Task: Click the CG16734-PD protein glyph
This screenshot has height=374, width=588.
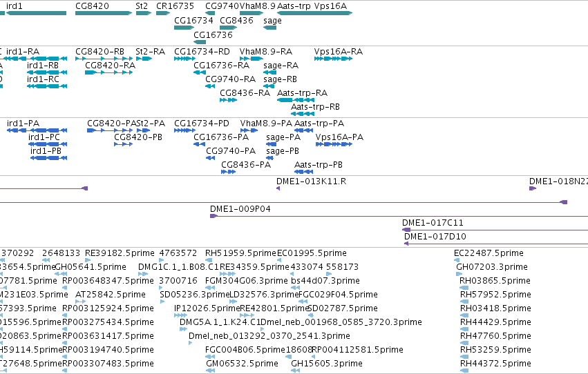Action: (x=184, y=130)
